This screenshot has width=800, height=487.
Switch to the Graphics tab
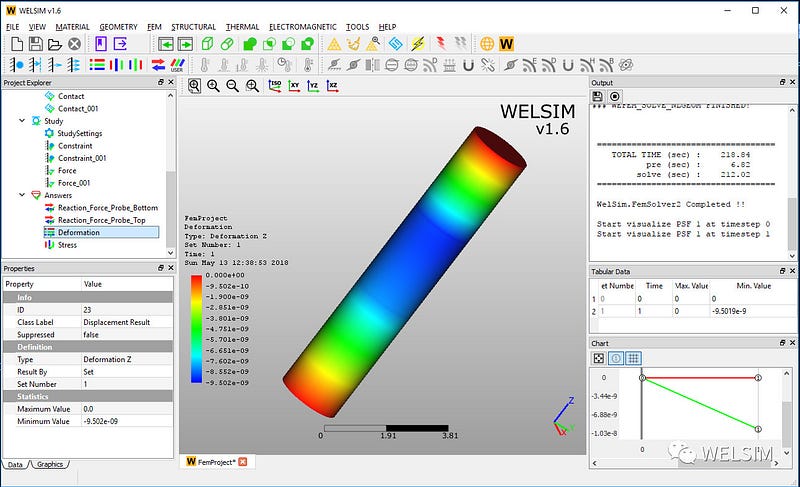49,465
